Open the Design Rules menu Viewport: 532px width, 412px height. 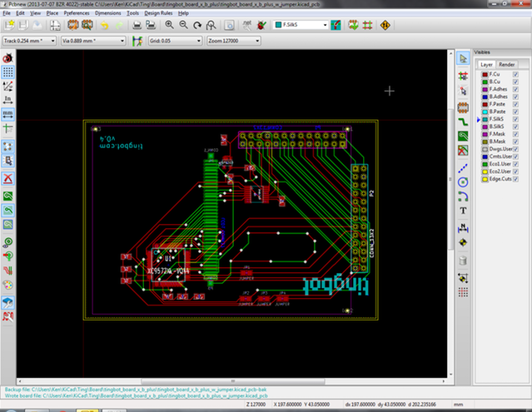[x=158, y=13]
